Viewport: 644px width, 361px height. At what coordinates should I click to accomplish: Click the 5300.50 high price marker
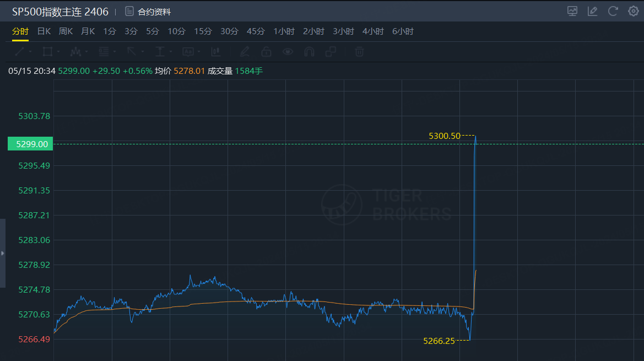(445, 136)
